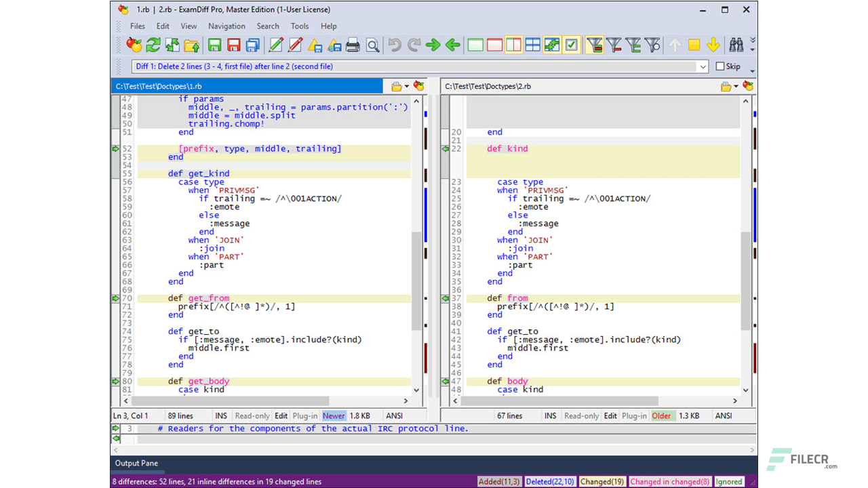Click the Undo toolbar icon
This screenshot has height=488, width=868.
[393, 45]
